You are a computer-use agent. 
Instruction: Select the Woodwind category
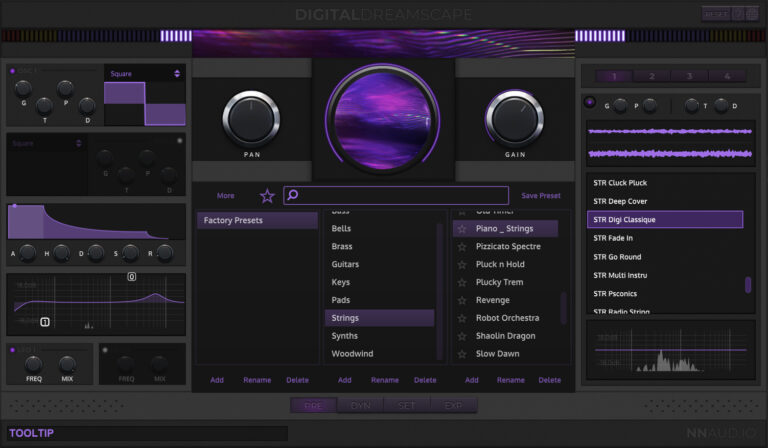pos(380,354)
